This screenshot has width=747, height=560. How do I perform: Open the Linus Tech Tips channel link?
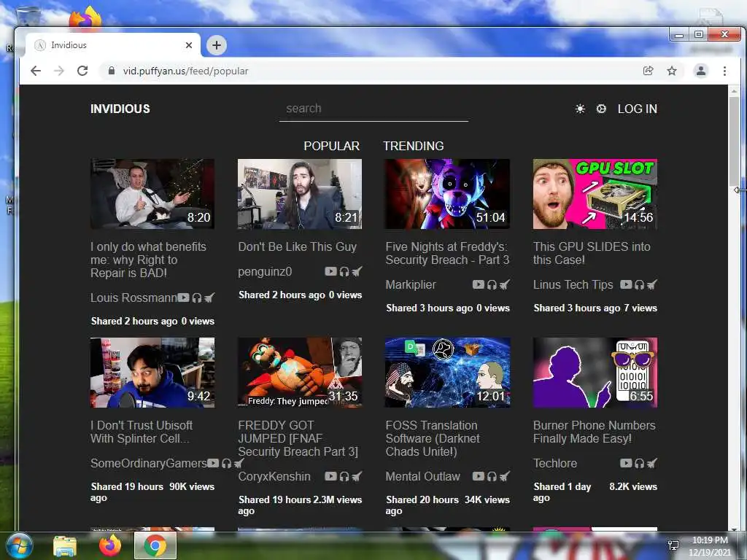[573, 285]
